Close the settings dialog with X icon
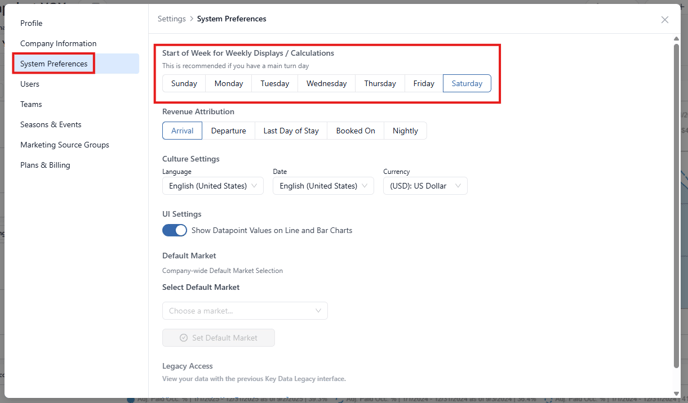The width and height of the screenshot is (688, 403). tap(665, 20)
